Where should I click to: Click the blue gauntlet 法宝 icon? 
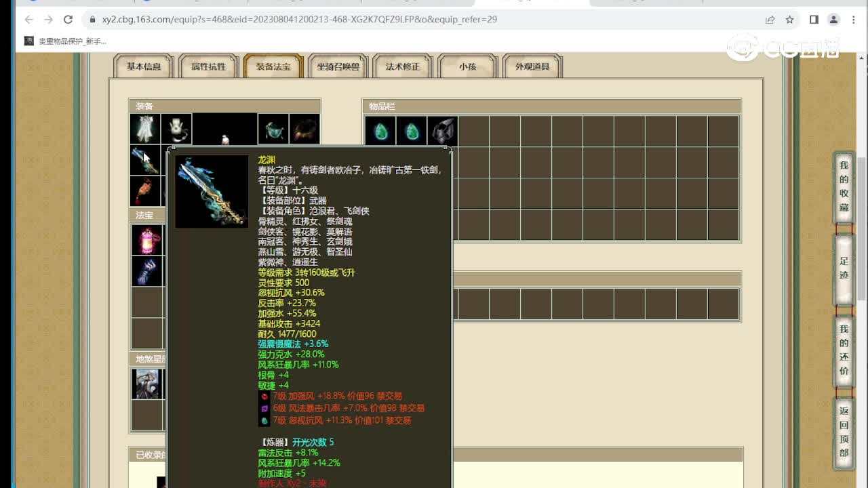pos(147,271)
